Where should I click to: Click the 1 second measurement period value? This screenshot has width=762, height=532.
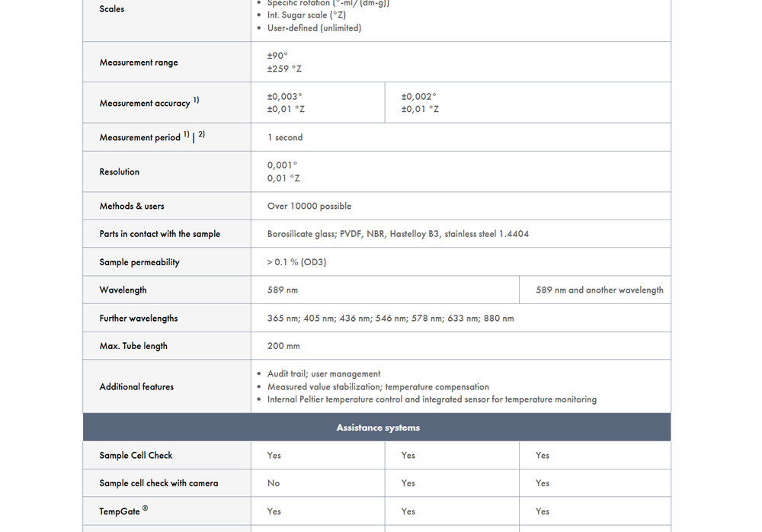coord(285,138)
